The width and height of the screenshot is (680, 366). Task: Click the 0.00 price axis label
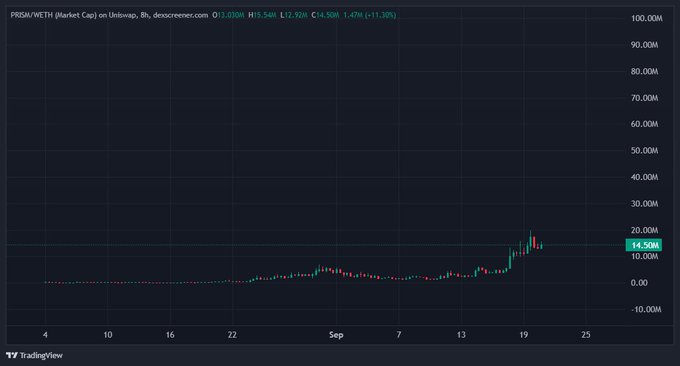(x=639, y=283)
